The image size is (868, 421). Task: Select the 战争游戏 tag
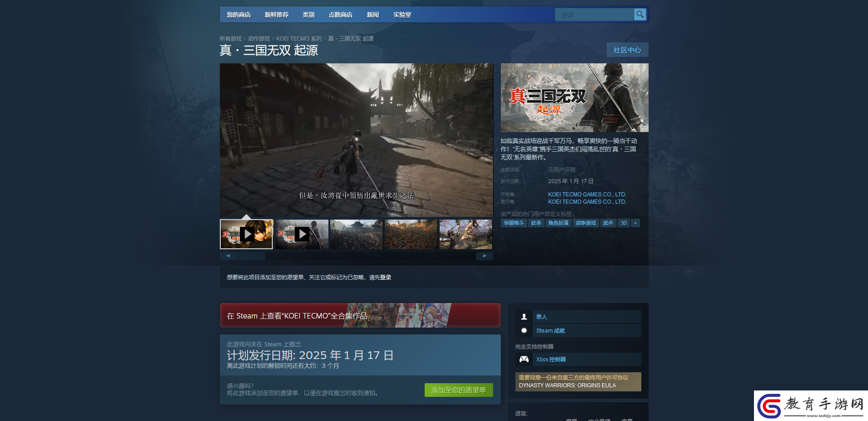(586, 223)
